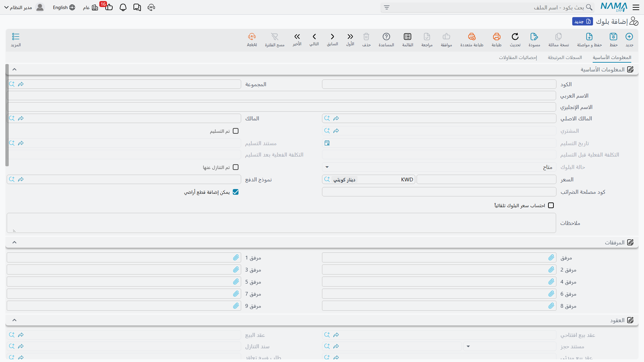This screenshot has height=362, width=644.
Task: Open the hamburger main menu icon
Action: tap(636, 7)
